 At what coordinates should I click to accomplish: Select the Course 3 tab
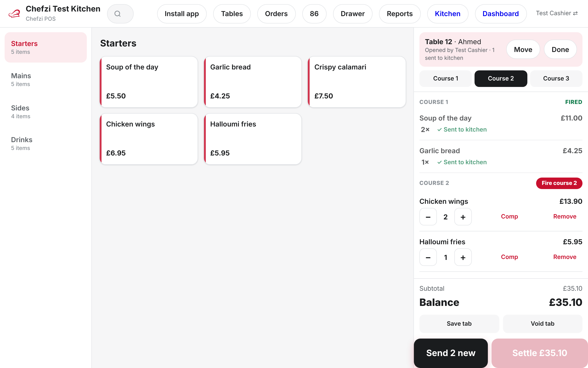tap(556, 78)
